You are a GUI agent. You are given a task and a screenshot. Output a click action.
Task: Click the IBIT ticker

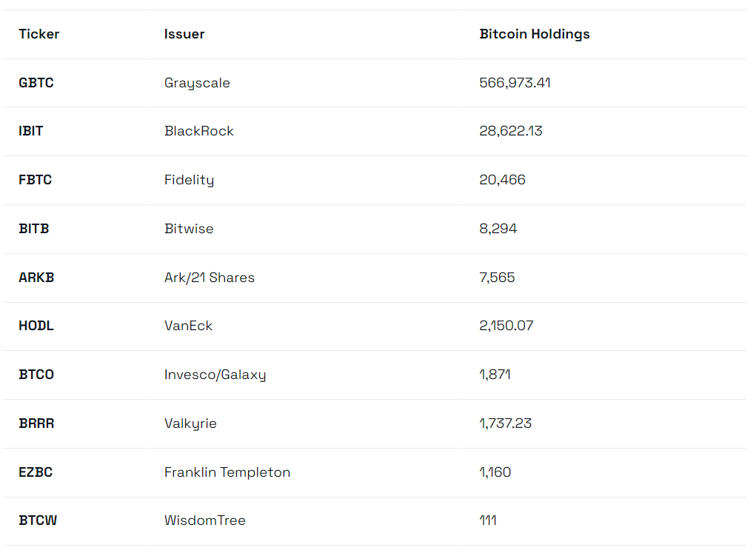coord(31,131)
